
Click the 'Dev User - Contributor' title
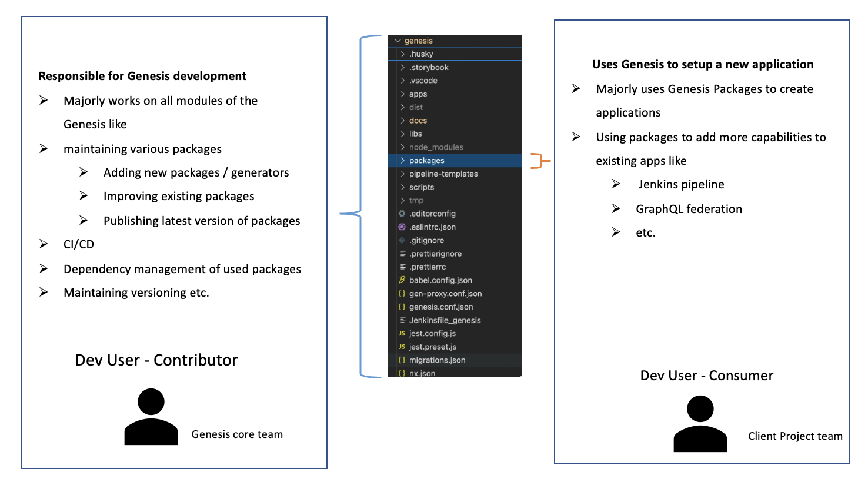[x=156, y=360]
